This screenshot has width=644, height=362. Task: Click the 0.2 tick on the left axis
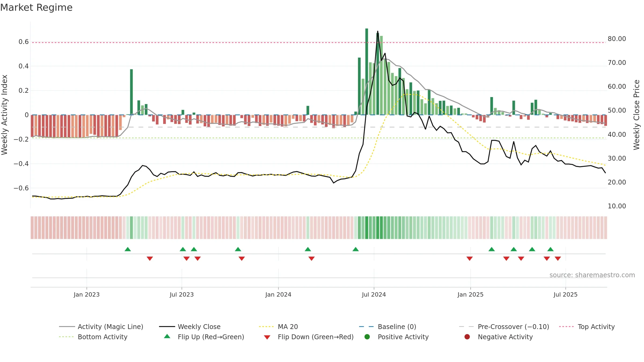(x=24, y=91)
